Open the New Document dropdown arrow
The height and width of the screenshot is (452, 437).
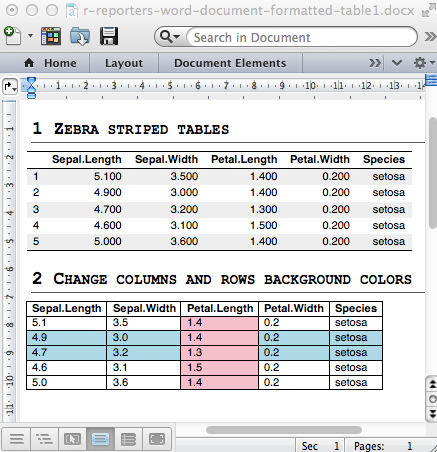tap(30, 35)
